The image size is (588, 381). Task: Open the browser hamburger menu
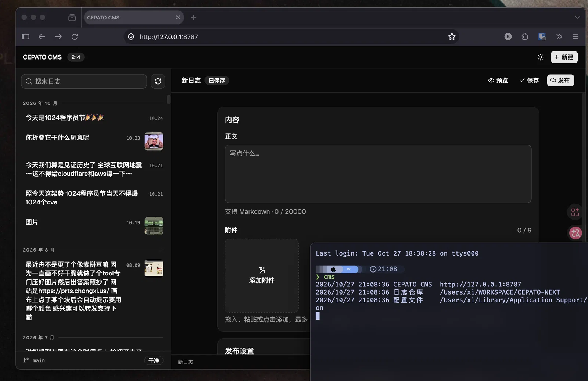click(576, 37)
